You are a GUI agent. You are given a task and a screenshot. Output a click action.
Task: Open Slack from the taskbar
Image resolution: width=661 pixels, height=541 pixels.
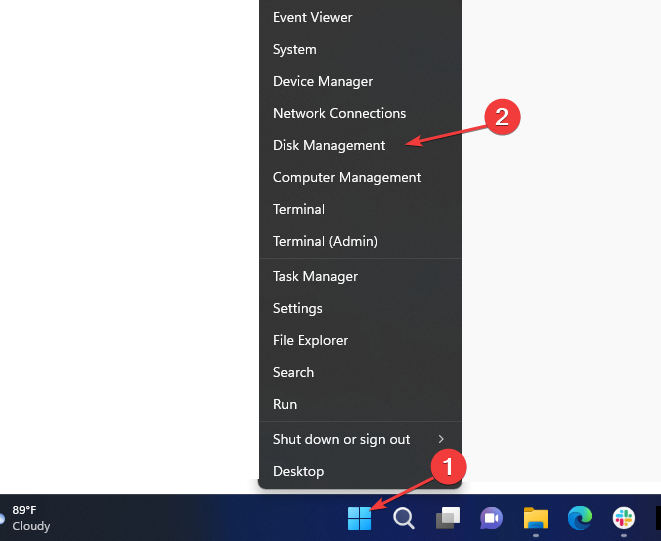point(624,518)
